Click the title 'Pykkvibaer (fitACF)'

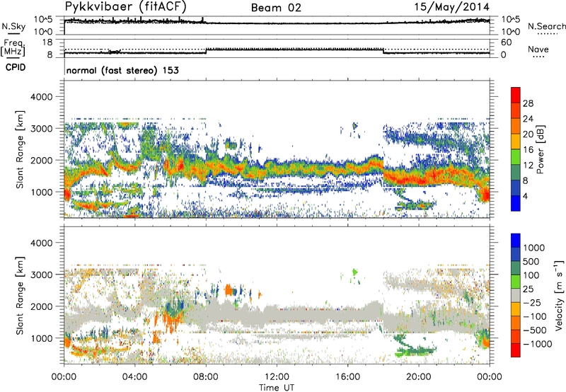tap(126, 6)
